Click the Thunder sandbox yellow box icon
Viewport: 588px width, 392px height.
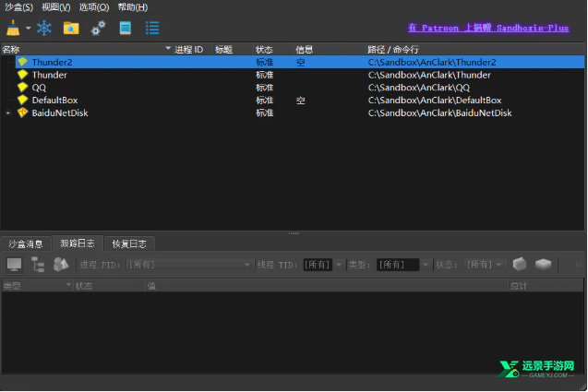(22, 75)
